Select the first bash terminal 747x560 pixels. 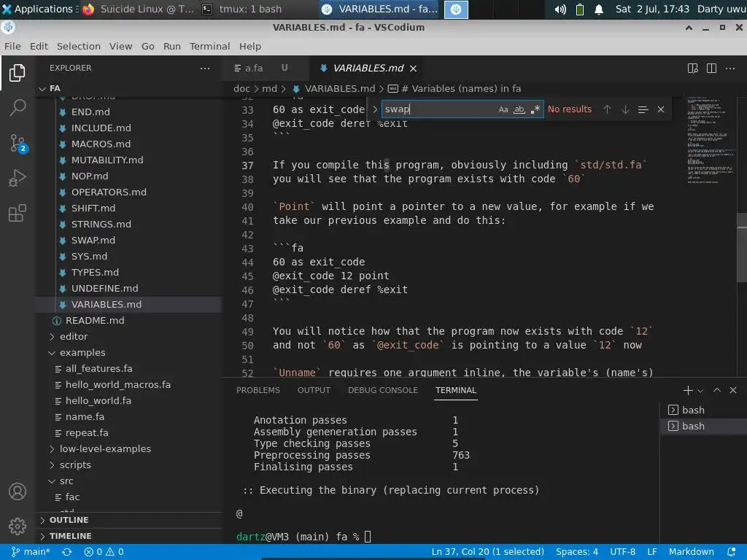click(703, 410)
